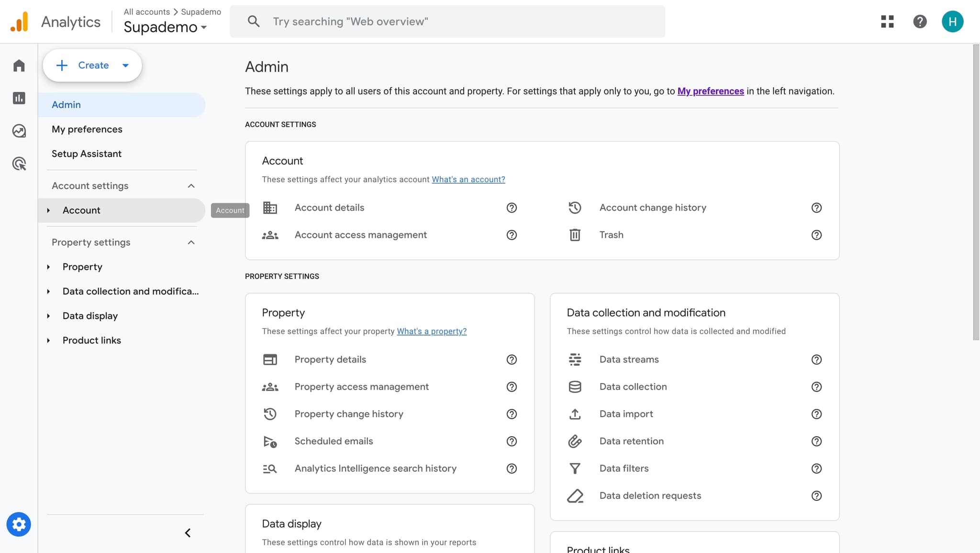This screenshot has width=980, height=553.
Task: Open the Create dropdown button
Action: [x=92, y=66]
